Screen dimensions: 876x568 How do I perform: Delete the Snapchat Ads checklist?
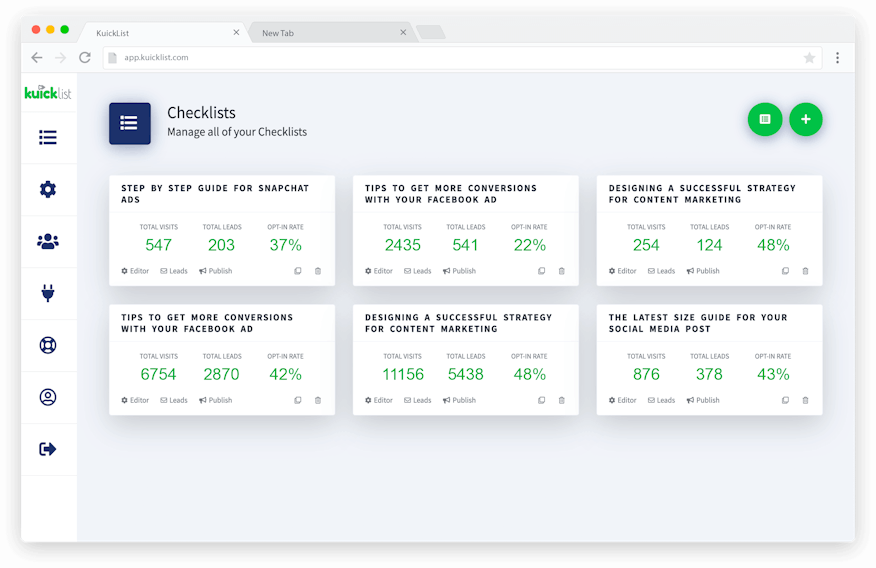318,271
